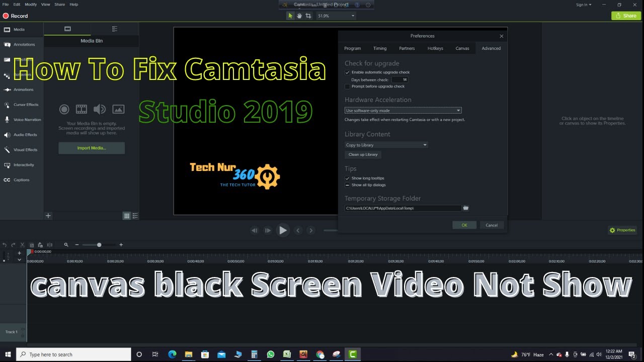This screenshot has width=644, height=362.
Task: Open the Audio Effects panel
Action: (x=22, y=135)
